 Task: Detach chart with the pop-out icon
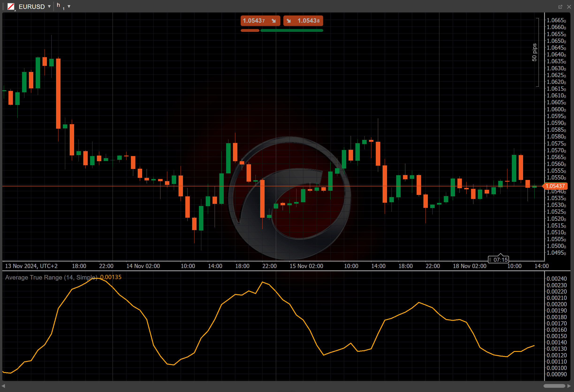(x=560, y=7)
